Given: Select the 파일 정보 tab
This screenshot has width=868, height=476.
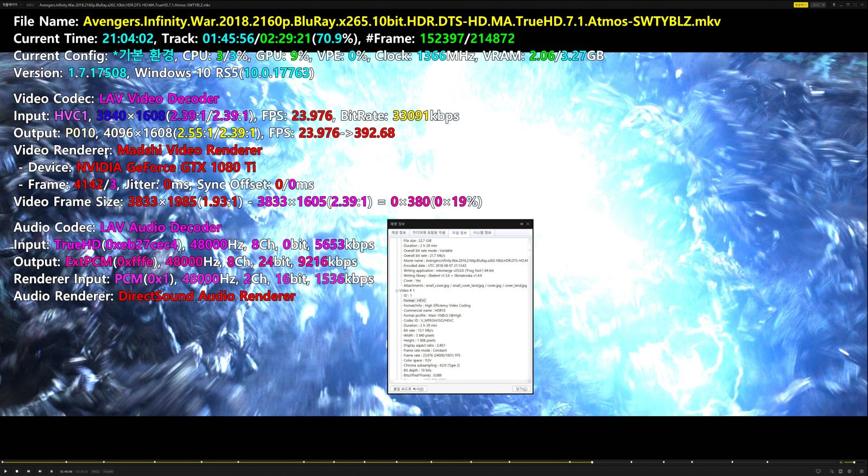Looking at the screenshot, I should (459, 233).
